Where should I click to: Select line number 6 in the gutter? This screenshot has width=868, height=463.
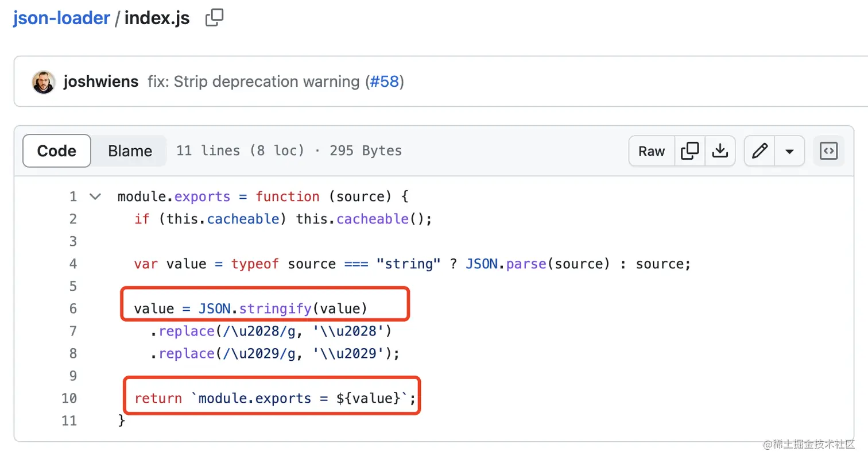pyautogui.click(x=73, y=308)
